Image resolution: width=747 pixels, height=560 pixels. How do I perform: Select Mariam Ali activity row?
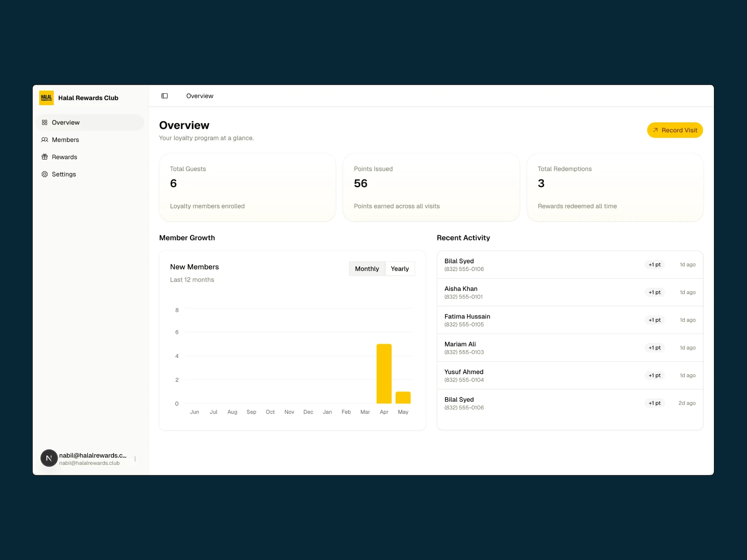[570, 348]
